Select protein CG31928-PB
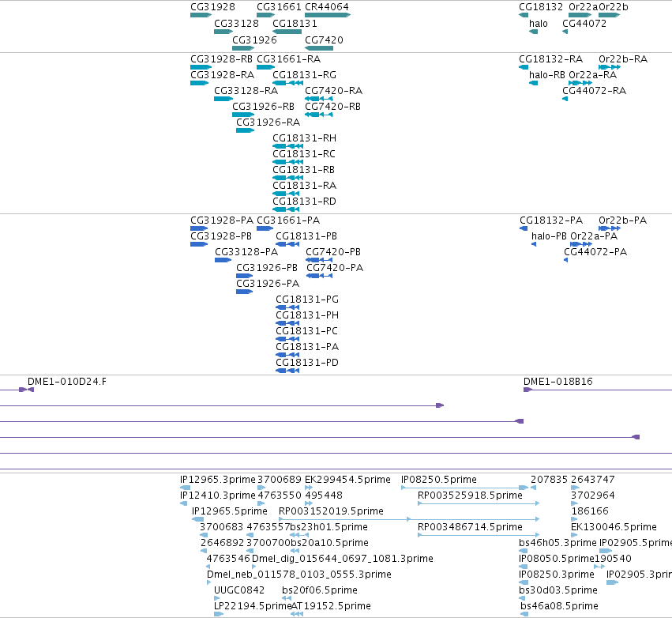This screenshot has height=618, width=672. click(199, 244)
